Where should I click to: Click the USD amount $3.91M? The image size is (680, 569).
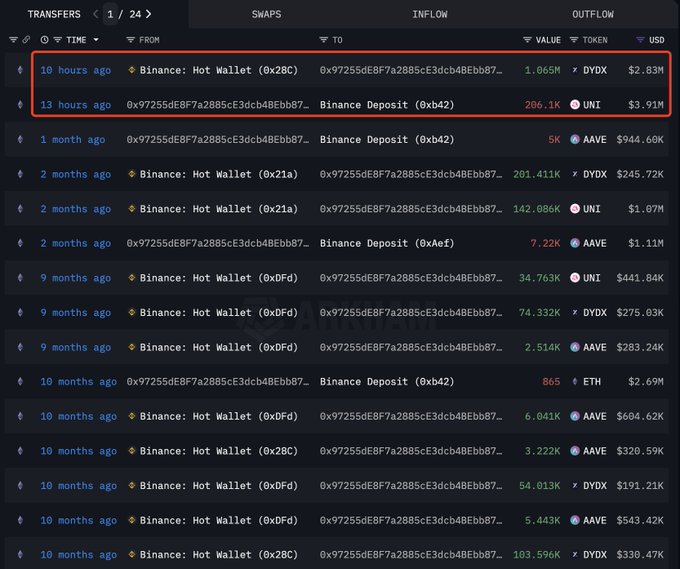646,105
